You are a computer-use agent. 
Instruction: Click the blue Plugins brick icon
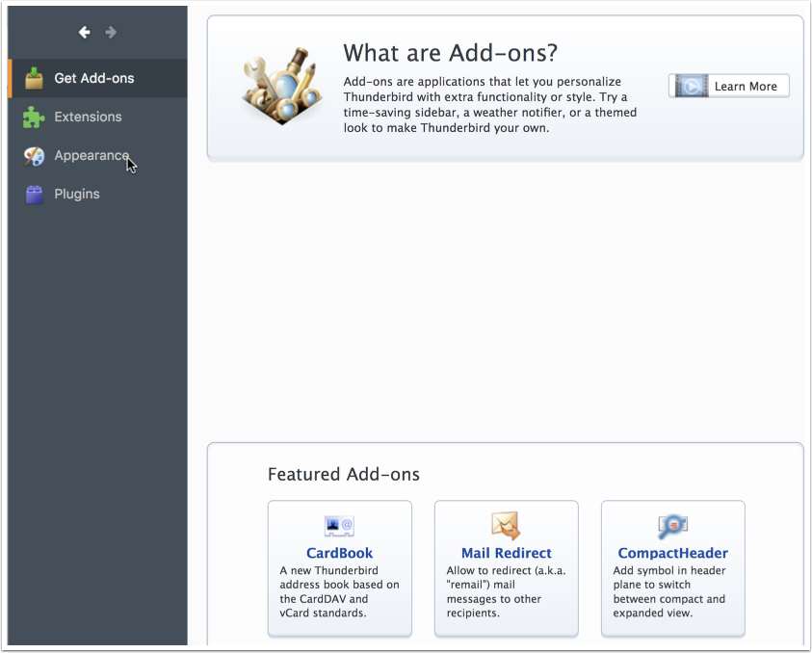pyautogui.click(x=34, y=195)
